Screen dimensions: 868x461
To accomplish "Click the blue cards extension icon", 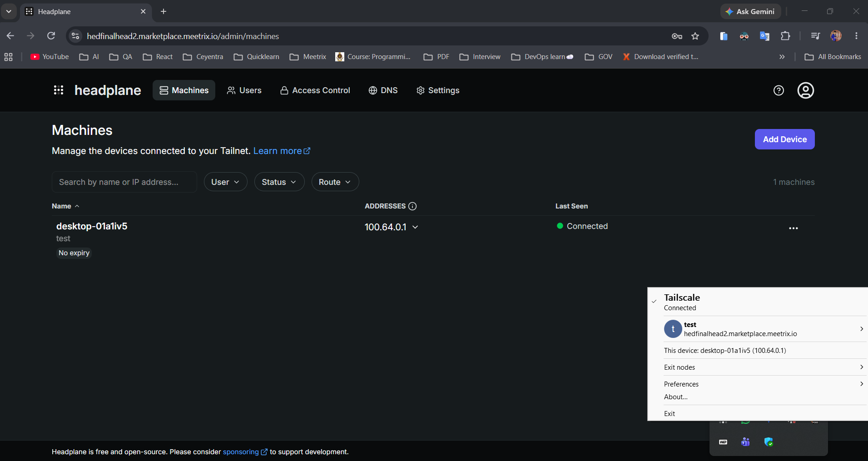I will point(724,36).
